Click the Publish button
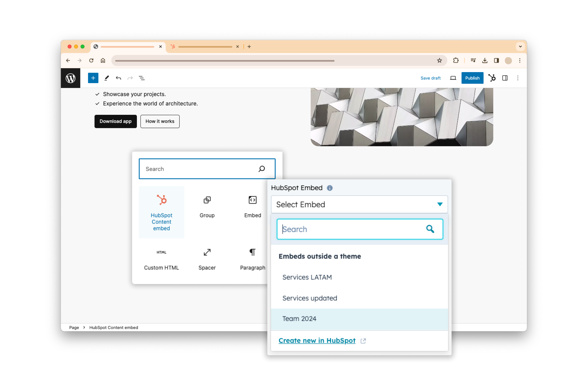Viewport: 588px width, 383px height. pyautogui.click(x=472, y=78)
